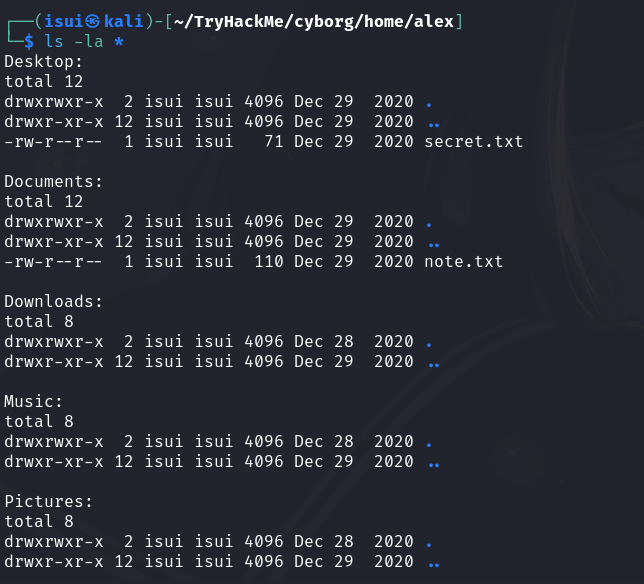Click the secret.txt filename

point(473,142)
